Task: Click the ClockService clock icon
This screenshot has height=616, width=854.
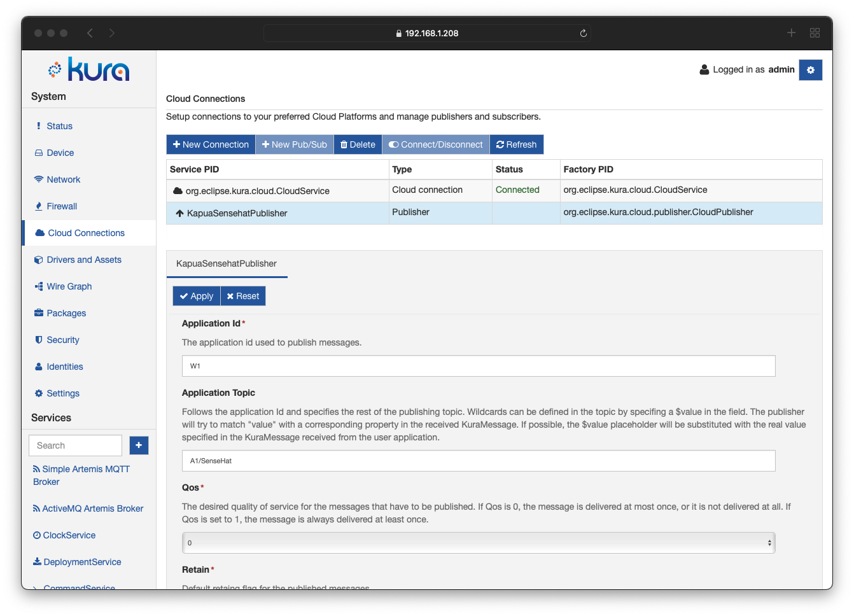Action: click(37, 535)
